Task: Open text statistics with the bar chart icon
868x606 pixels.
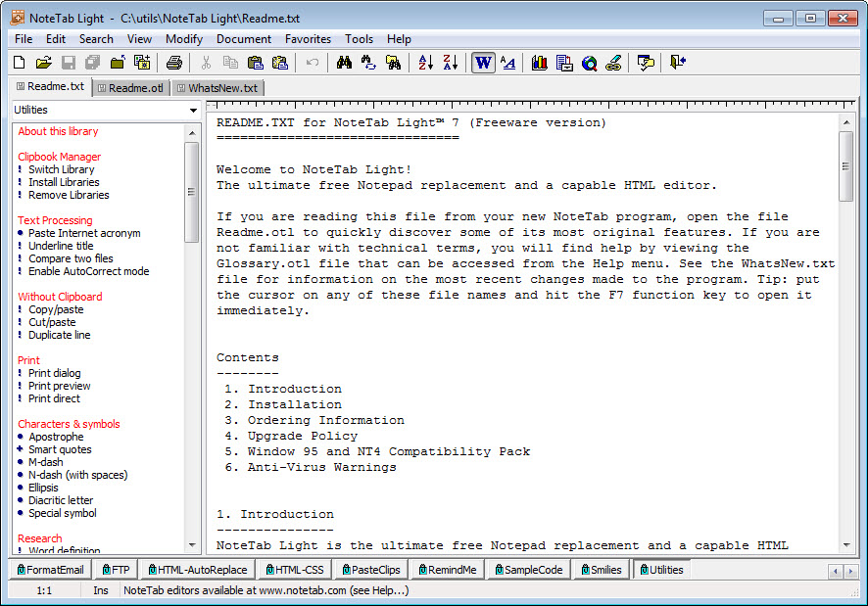Action: 539,63
